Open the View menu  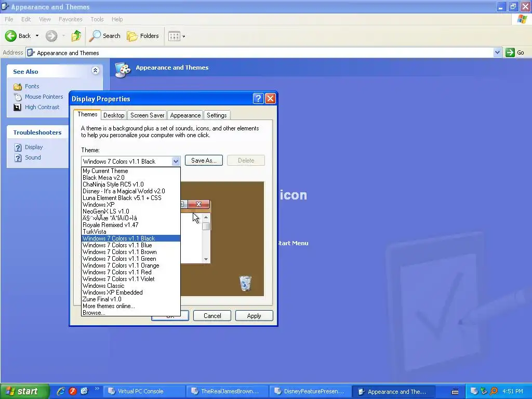pos(45,19)
